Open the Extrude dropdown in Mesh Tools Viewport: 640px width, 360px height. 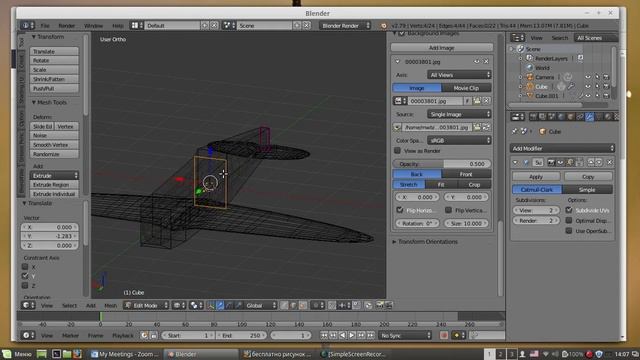point(54,175)
